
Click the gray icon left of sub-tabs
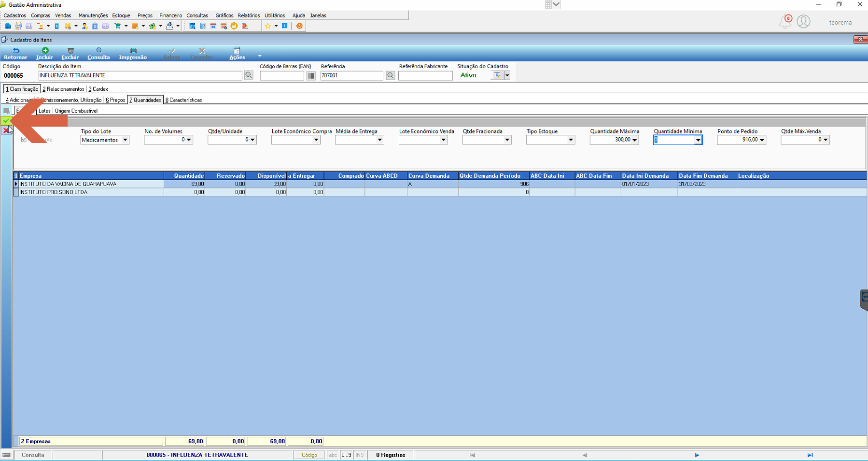point(6,111)
